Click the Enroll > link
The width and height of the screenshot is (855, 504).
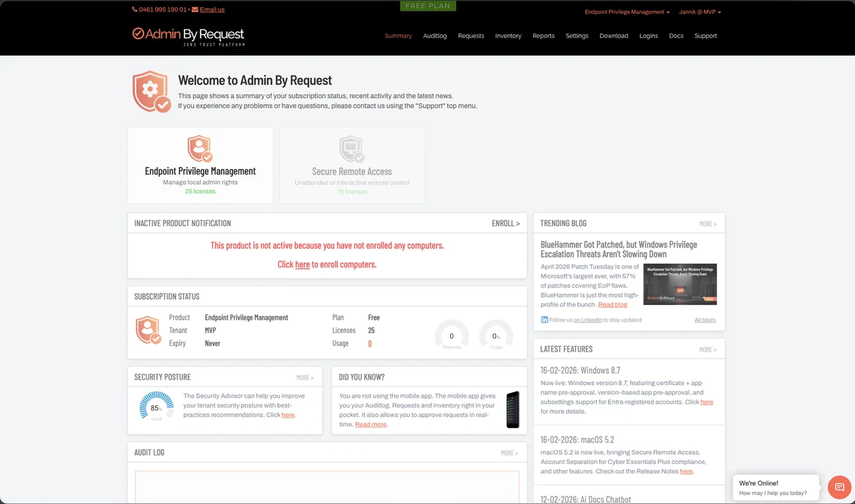click(506, 223)
